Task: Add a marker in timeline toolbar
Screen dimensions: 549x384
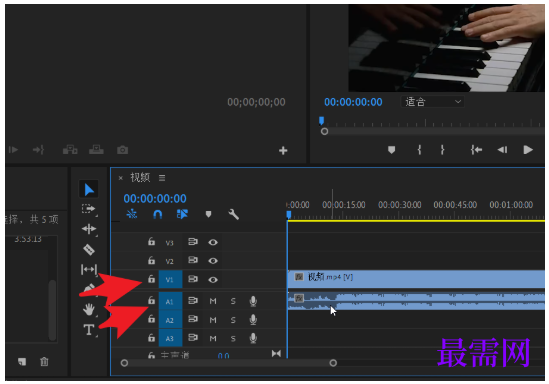Action: click(x=208, y=214)
